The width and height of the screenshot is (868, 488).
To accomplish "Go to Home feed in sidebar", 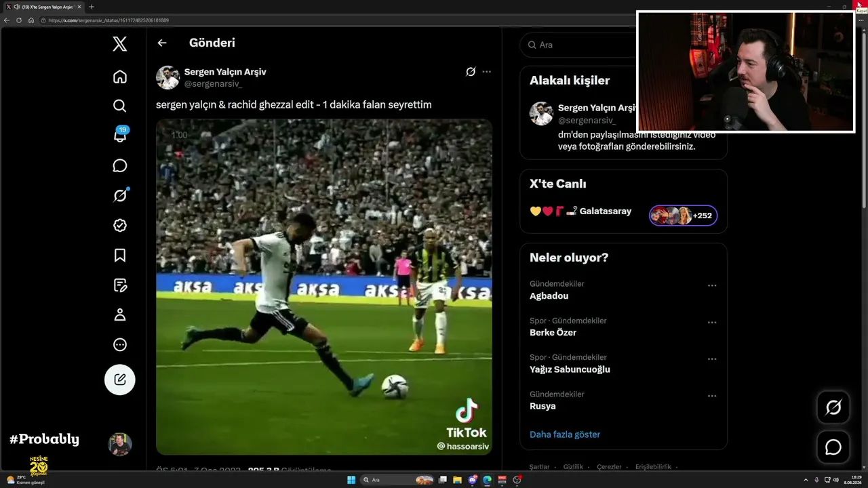I will (x=120, y=77).
